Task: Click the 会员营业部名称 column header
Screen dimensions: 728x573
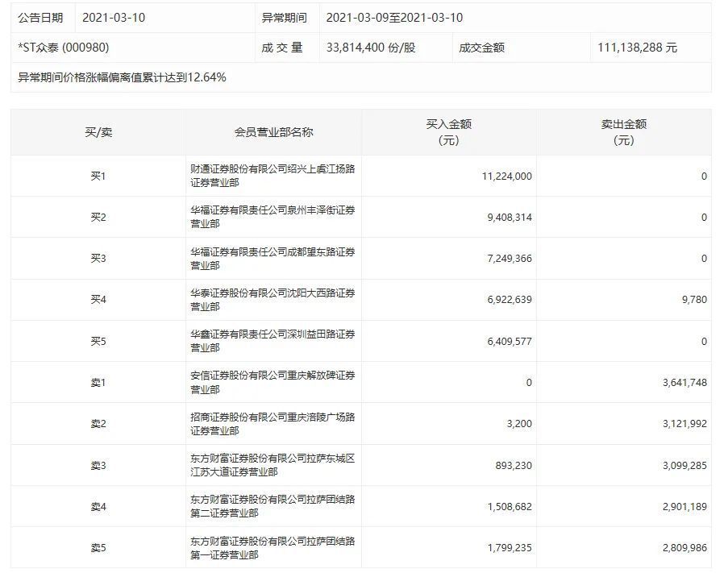Action: [x=273, y=132]
